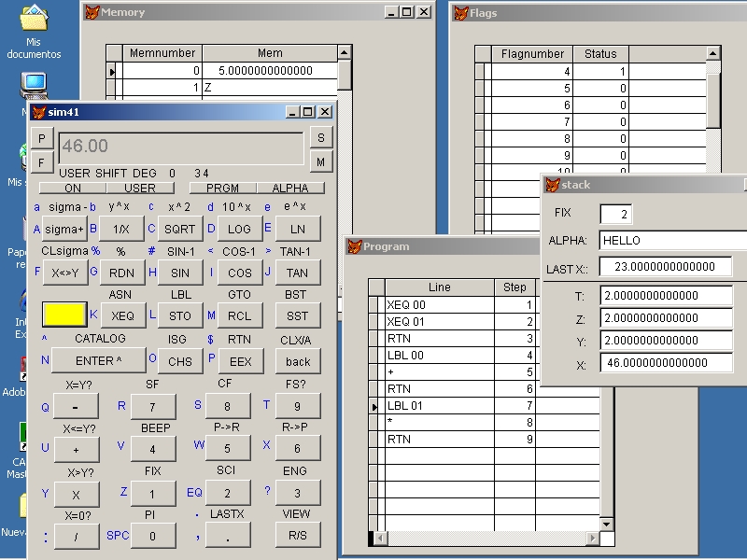Click the LN key
This screenshot has height=560, width=747.
tap(298, 229)
